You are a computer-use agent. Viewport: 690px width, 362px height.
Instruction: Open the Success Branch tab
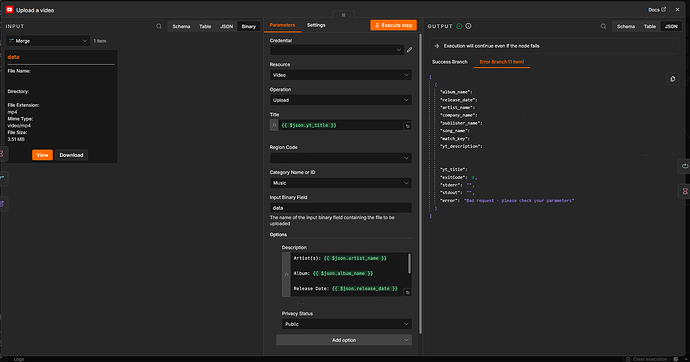[x=450, y=62]
